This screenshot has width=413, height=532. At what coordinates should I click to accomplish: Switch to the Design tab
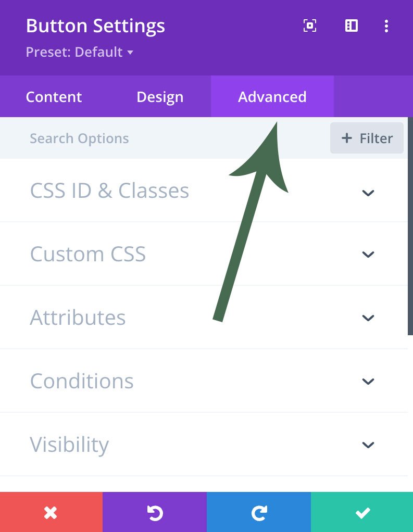(160, 97)
